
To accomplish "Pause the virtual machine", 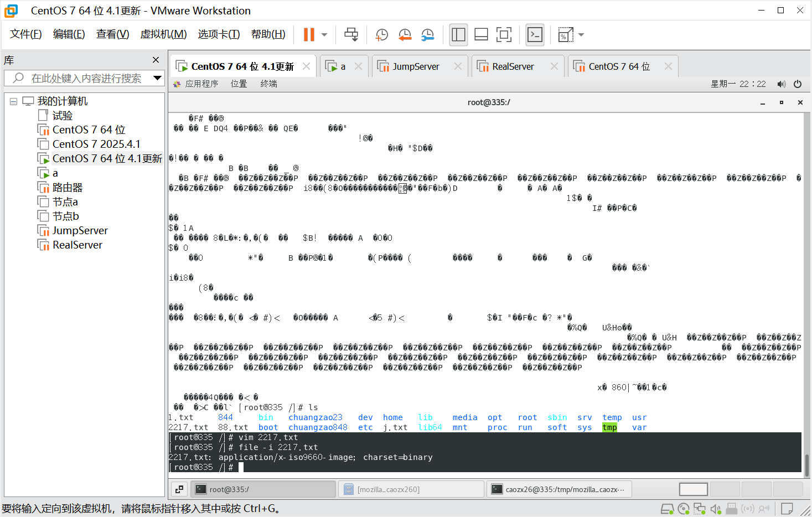I will tap(309, 34).
